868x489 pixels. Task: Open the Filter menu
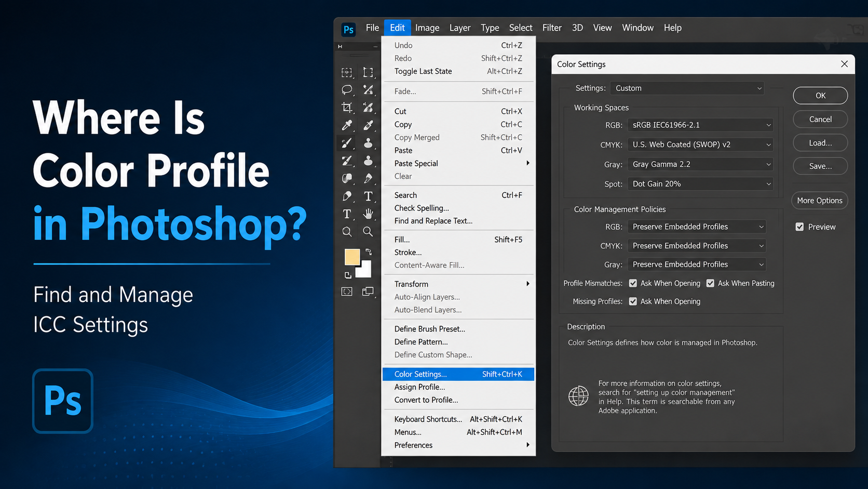pyautogui.click(x=552, y=28)
